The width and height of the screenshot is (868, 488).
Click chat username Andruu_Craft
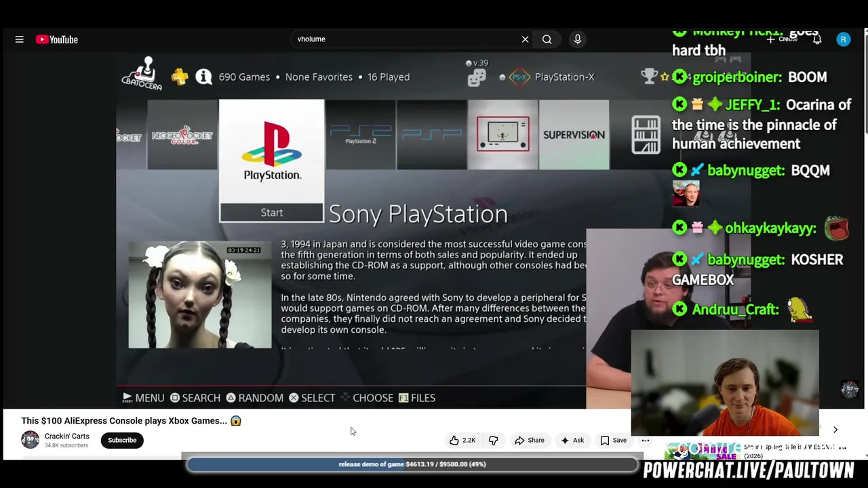[x=735, y=310]
